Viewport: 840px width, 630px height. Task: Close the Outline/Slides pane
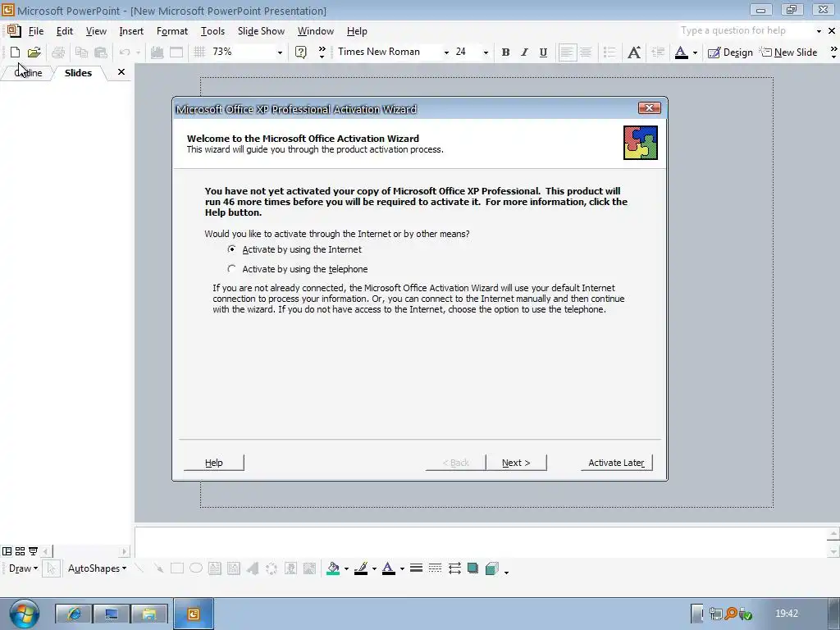pos(121,72)
